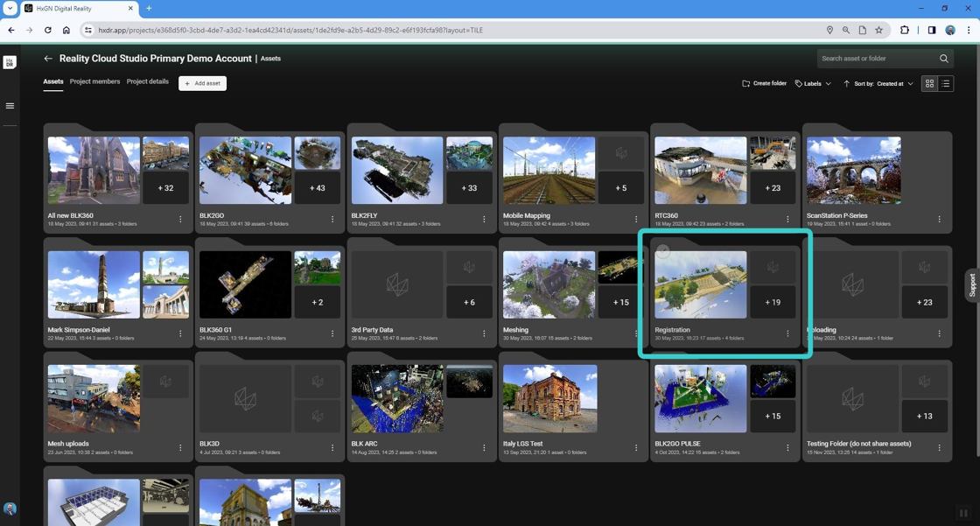
Task: Open the Labels dropdown
Action: point(813,83)
